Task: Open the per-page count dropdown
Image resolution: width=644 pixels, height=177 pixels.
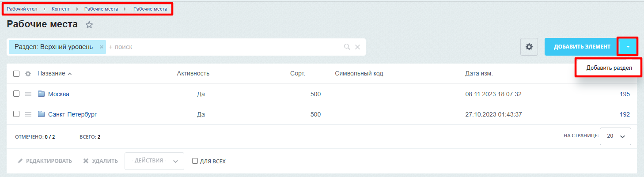Action: point(616,136)
